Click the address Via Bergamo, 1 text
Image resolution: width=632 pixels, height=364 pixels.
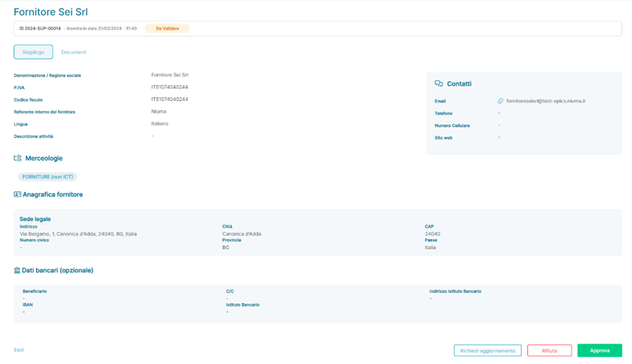pyautogui.click(x=78, y=234)
